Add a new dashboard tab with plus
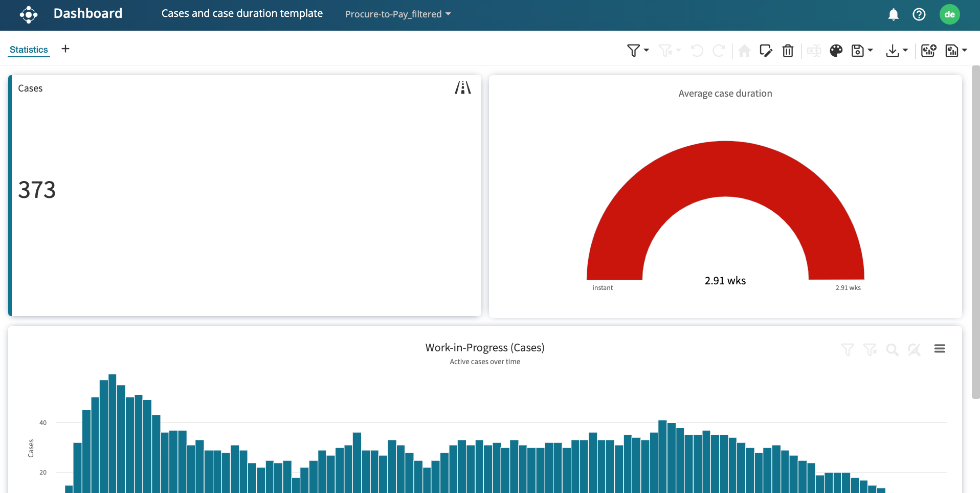980x493 pixels. coord(65,49)
